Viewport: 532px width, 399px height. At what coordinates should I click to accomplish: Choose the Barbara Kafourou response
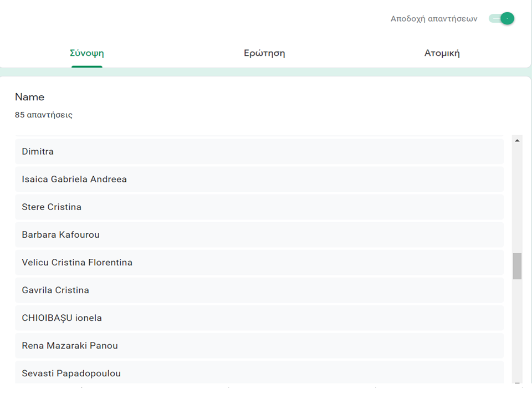click(x=259, y=234)
